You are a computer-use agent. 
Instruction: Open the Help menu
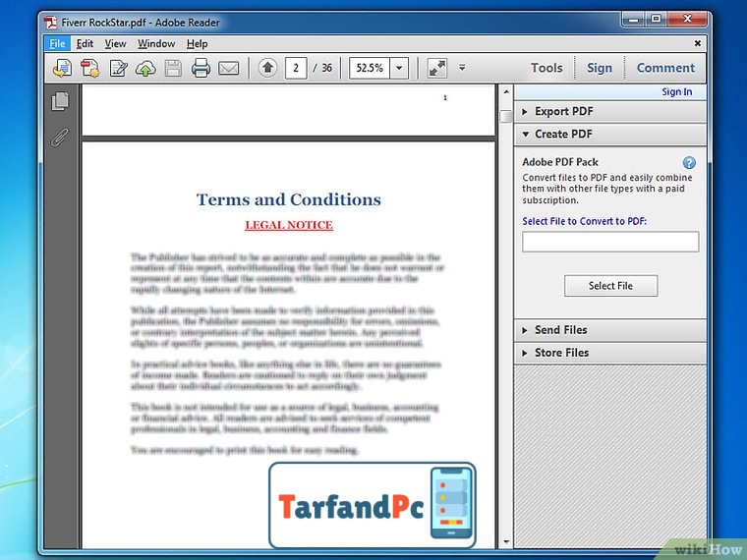197,44
